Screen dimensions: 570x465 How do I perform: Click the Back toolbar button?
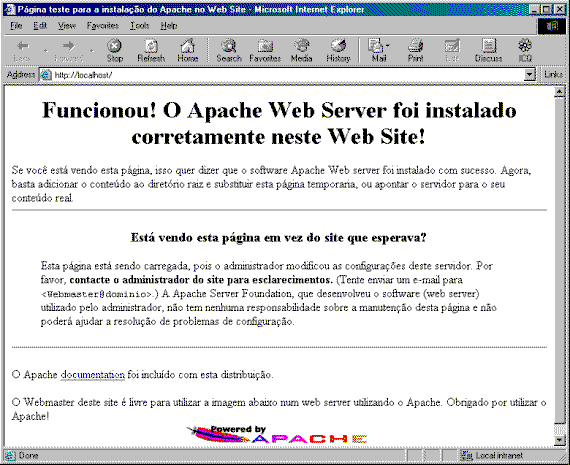(x=23, y=51)
